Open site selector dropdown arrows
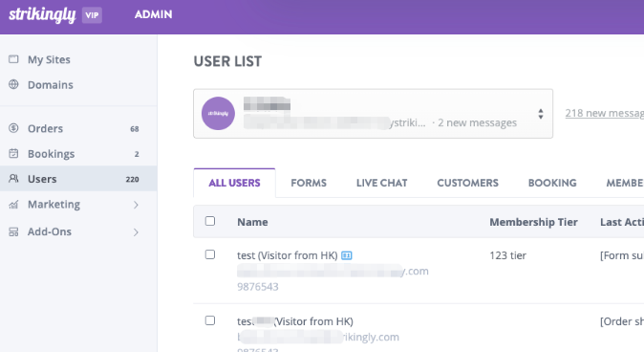Screen dimensions: 644x352 click(x=541, y=114)
